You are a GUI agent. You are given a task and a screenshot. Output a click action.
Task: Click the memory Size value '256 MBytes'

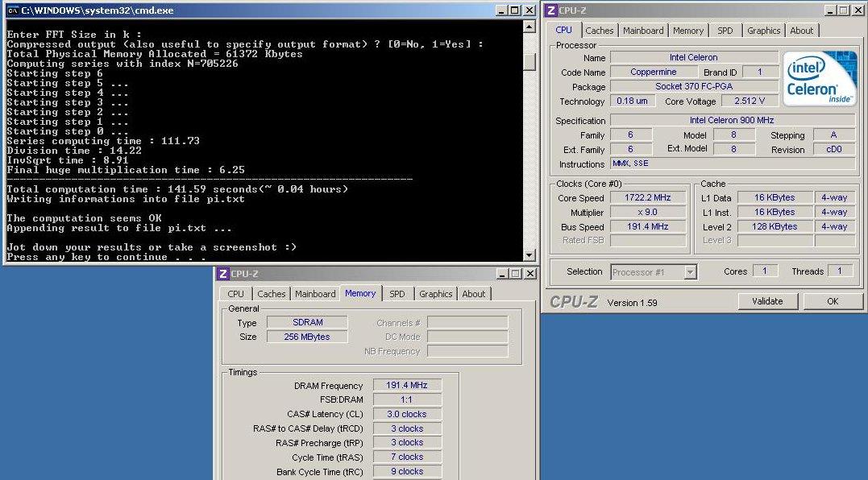coord(307,336)
